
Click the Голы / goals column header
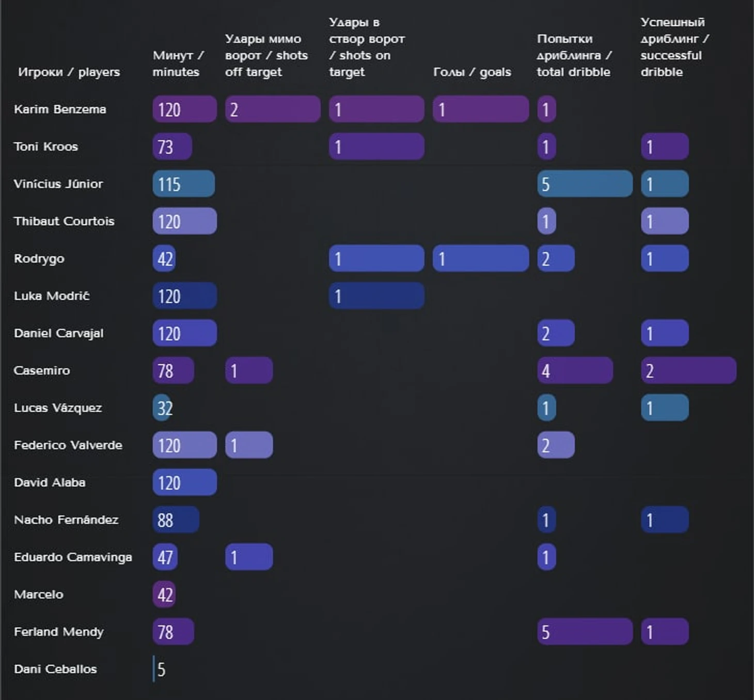[472, 72]
